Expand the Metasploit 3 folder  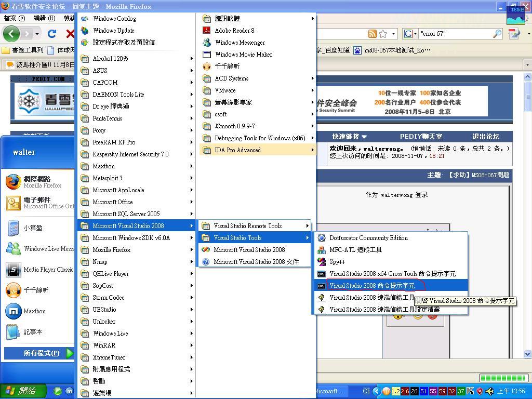[x=137, y=178]
